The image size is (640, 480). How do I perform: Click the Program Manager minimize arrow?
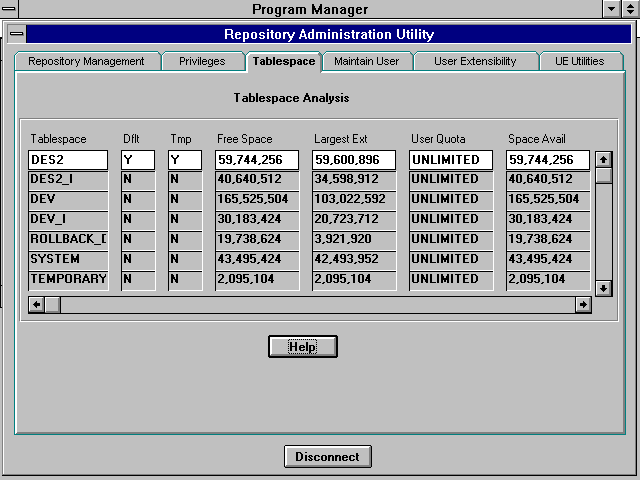(612, 9)
